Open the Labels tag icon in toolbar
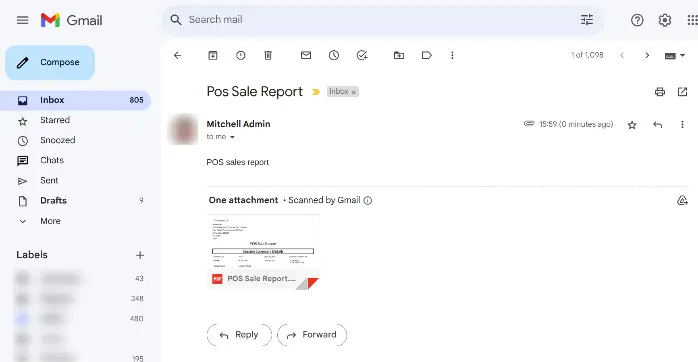 click(x=426, y=55)
